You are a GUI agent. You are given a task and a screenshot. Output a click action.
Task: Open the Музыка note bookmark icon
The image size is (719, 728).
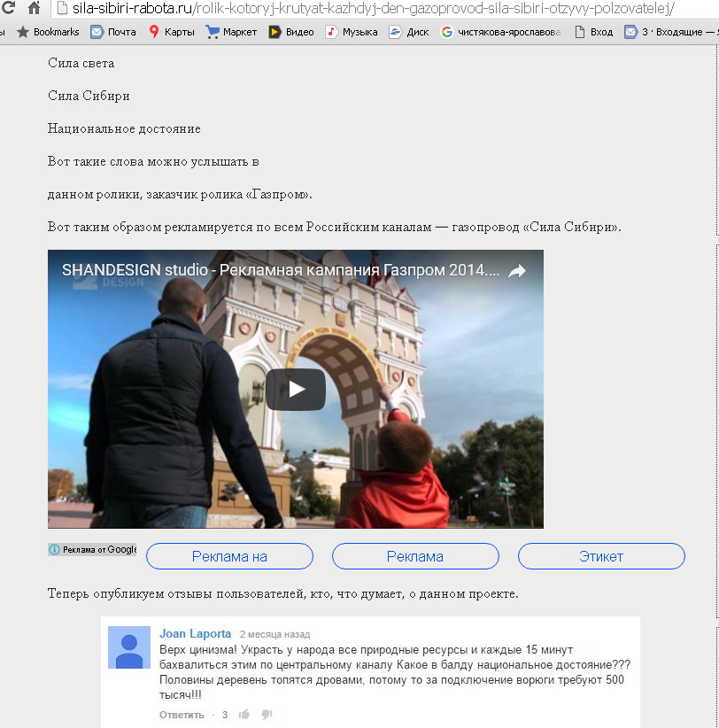point(331,32)
